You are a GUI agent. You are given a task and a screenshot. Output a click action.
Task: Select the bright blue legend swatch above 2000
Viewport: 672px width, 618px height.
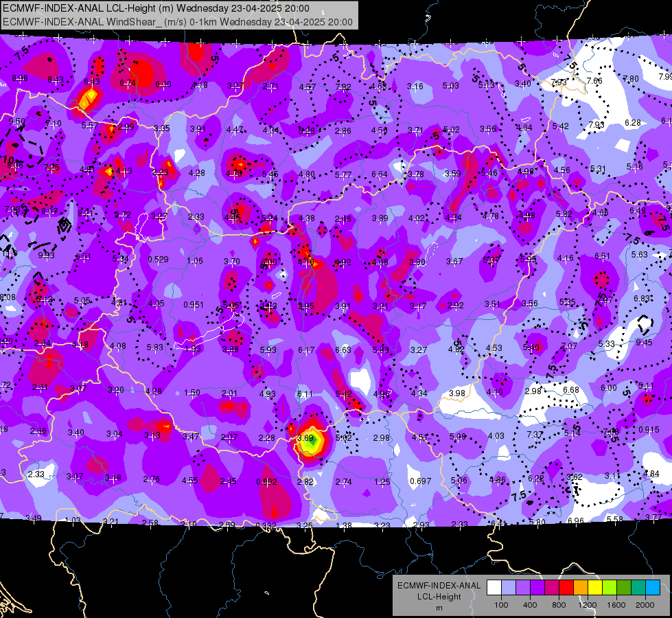click(x=653, y=588)
